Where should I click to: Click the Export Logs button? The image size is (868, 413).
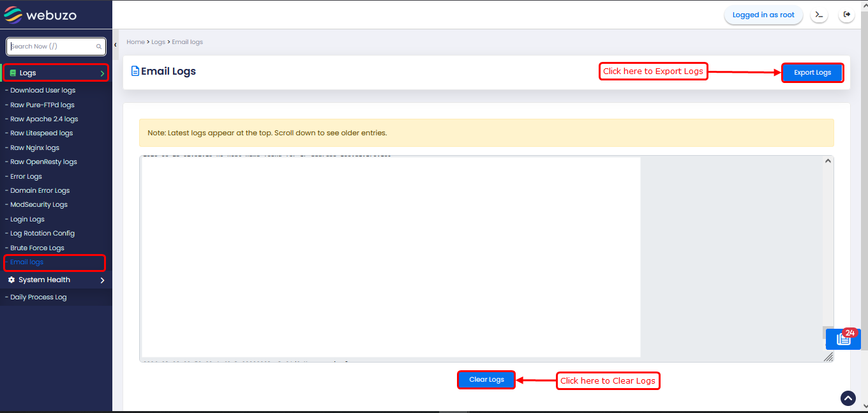point(812,73)
